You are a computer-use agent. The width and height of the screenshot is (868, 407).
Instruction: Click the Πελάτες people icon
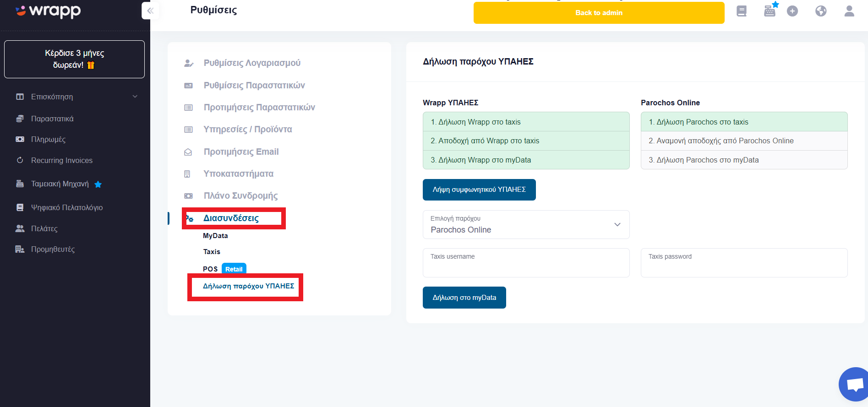pos(20,228)
